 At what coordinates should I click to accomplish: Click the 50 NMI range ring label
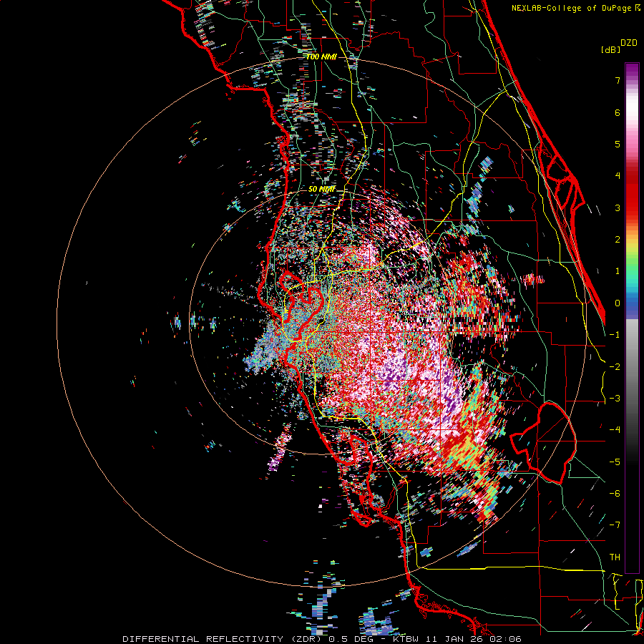pos(321,189)
